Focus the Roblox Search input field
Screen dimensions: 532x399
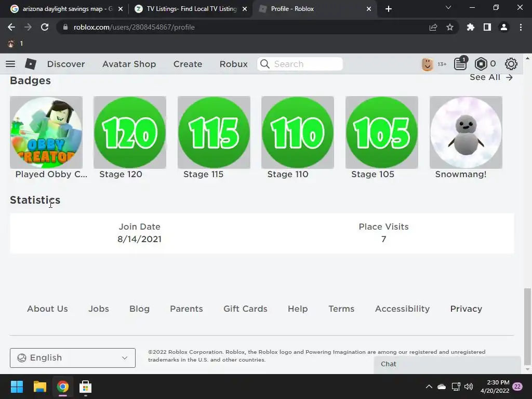click(x=300, y=64)
